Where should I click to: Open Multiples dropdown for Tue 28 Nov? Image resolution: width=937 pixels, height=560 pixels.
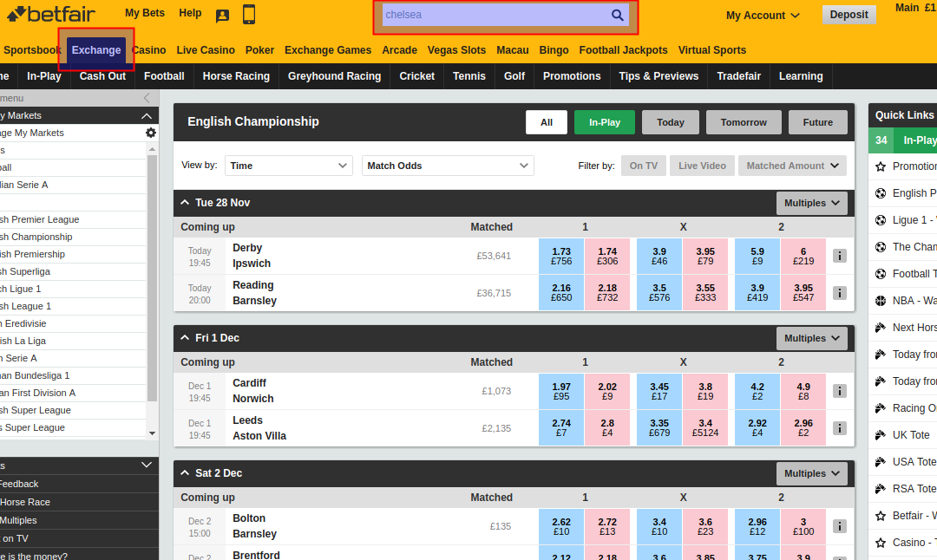coord(811,204)
